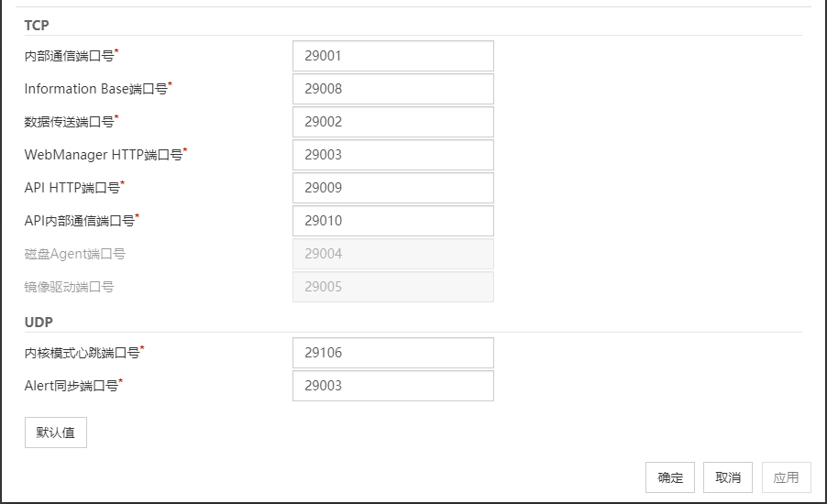The width and height of the screenshot is (827, 504).
Task: Click the 'Information Base端口号' label text
Action: coord(96,89)
